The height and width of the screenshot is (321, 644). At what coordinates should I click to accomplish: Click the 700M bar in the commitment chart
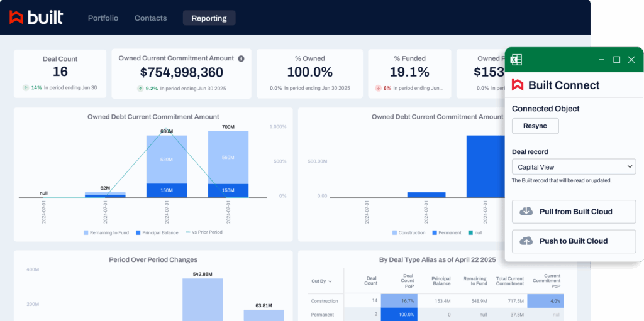(228, 163)
